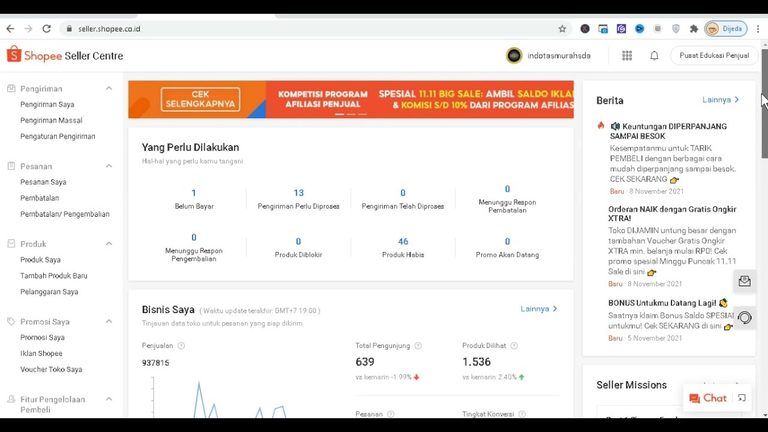Click the Shopee Seller Centre logo
The width and height of the screenshot is (768, 432).
[x=65, y=55]
